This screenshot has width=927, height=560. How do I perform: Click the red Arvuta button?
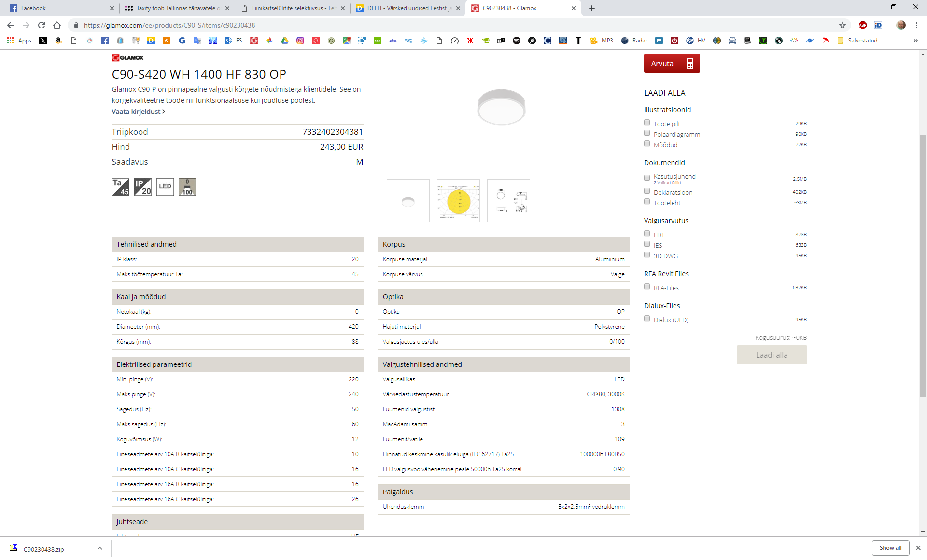point(672,64)
